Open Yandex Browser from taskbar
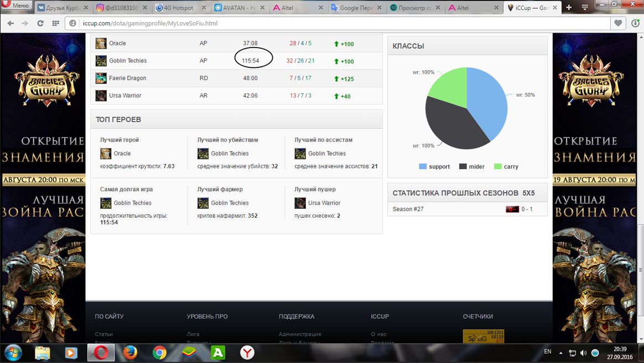The width and height of the screenshot is (644, 363). click(x=247, y=353)
